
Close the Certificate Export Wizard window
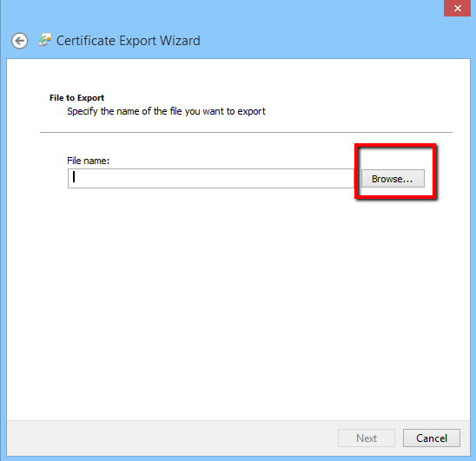click(457, 8)
